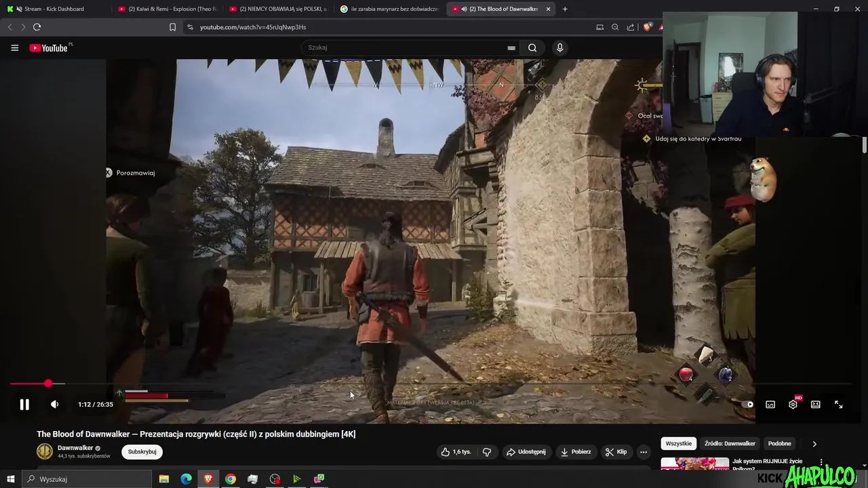868x488 pixels.
Task: Select the Źródło: Dawnwalker chip
Action: coord(730,444)
